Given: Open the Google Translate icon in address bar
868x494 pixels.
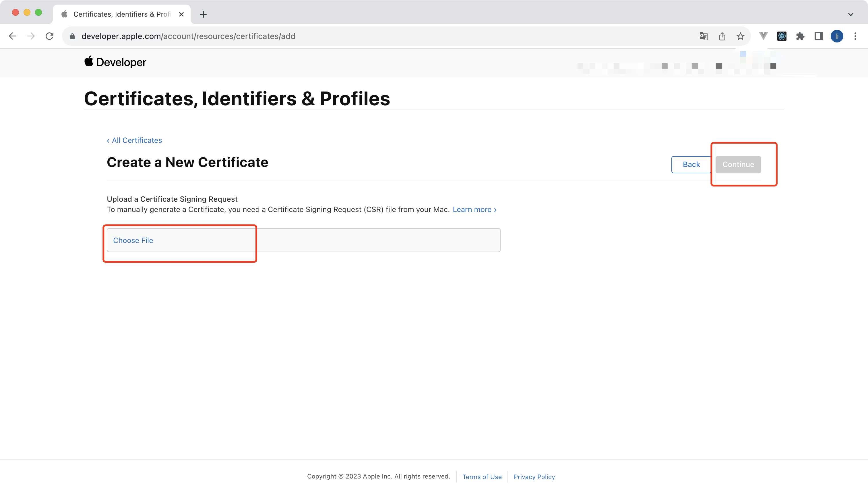Looking at the screenshot, I should click(x=704, y=36).
